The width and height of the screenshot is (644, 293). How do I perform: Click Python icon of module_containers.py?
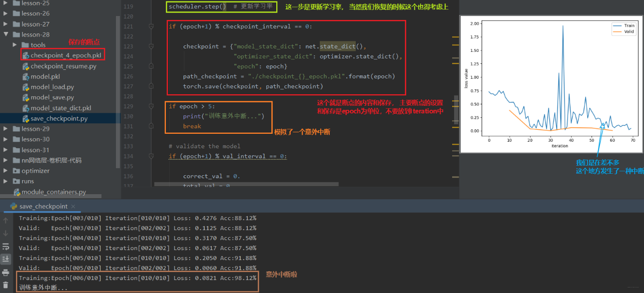tap(17, 192)
